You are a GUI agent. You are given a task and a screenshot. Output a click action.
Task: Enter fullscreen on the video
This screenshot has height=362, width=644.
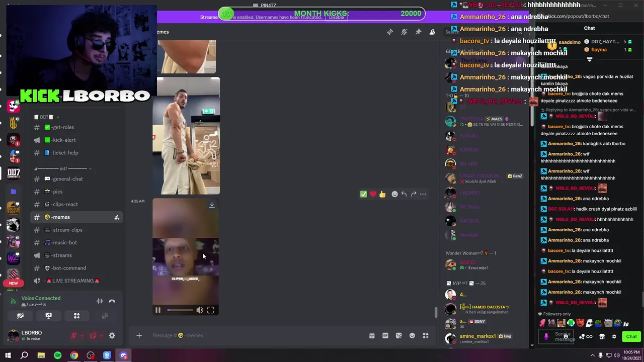[211, 310]
